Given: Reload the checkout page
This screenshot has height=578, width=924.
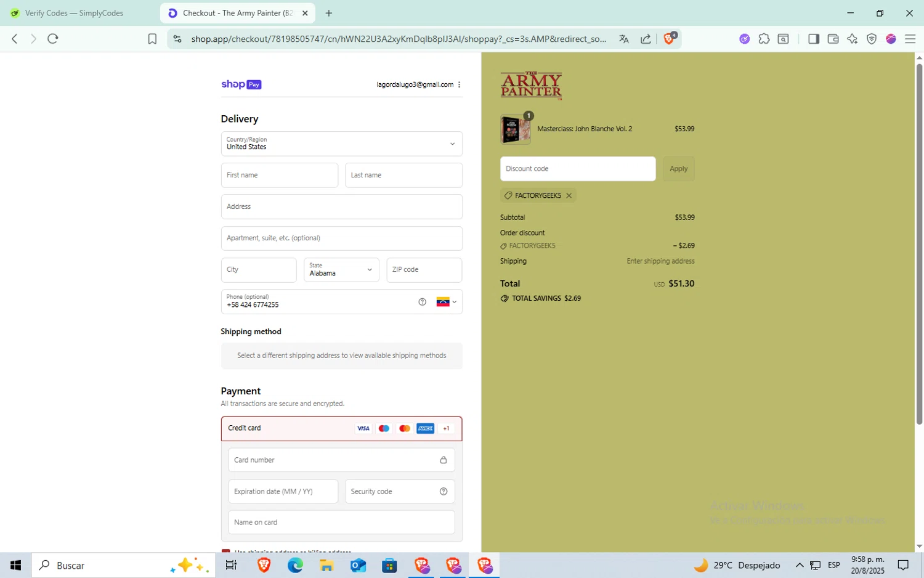Looking at the screenshot, I should [x=53, y=39].
